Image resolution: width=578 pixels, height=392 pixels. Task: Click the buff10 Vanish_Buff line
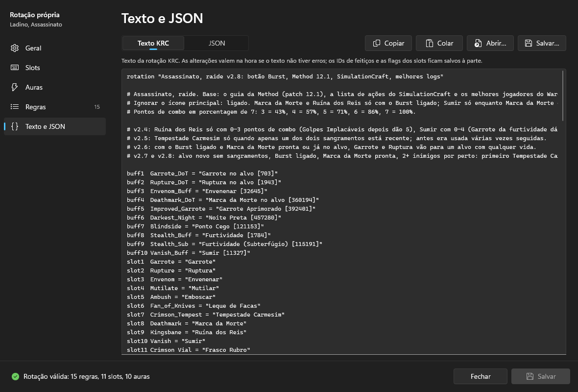[189, 253]
